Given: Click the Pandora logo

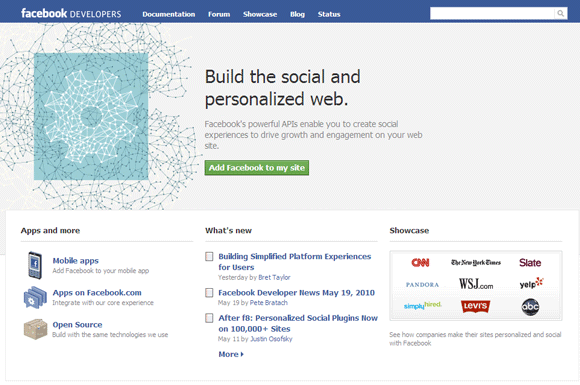Looking at the screenshot, I should pos(422,284).
